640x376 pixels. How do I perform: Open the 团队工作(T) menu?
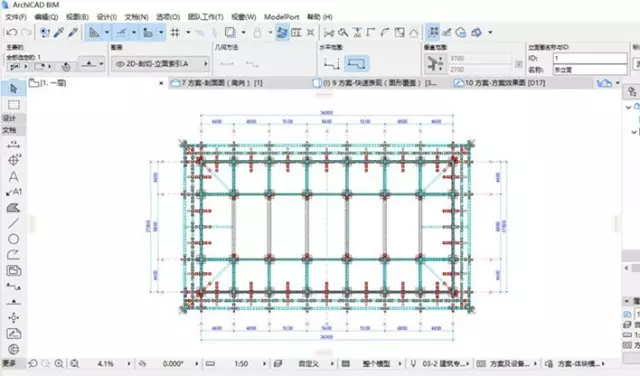(x=205, y=17)
